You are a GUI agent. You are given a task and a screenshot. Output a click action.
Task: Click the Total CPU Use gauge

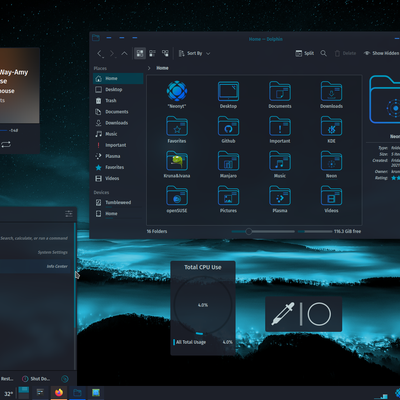[203, 305]
